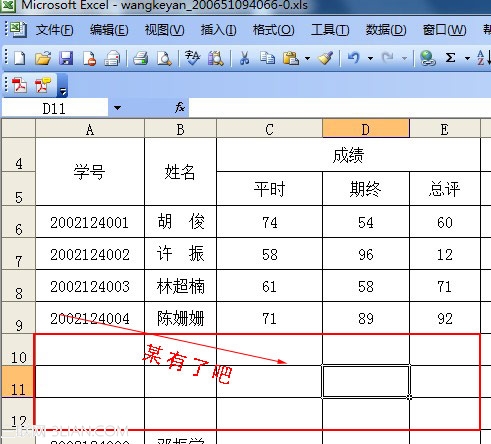The height and width of the screenshot is (444, 491).
Task: Insert Hyperlink with the globe icon
Action: [x=427, y=58]
